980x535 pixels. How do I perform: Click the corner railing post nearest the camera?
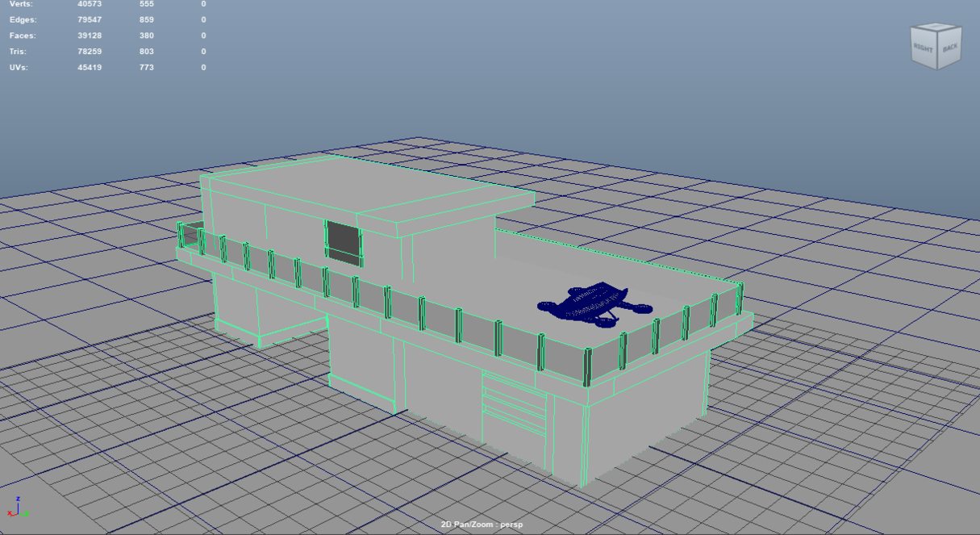tap(588, 367)
